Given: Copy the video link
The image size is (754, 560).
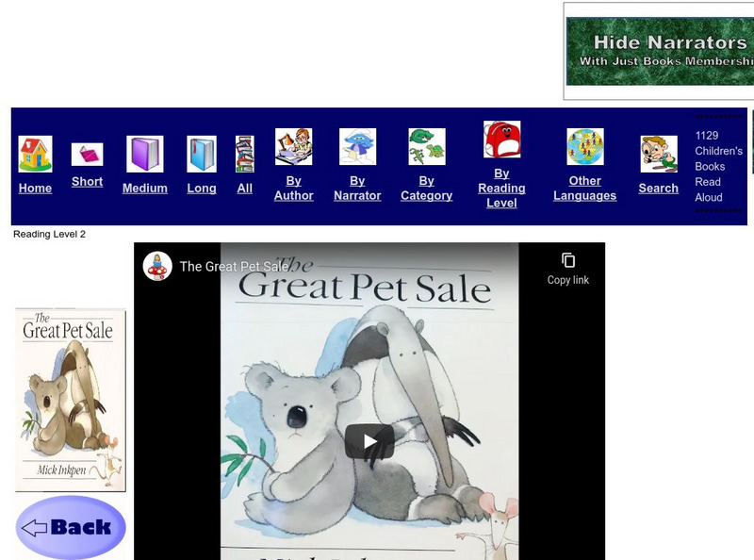Looking at the screenshot, I should (567, 268).
